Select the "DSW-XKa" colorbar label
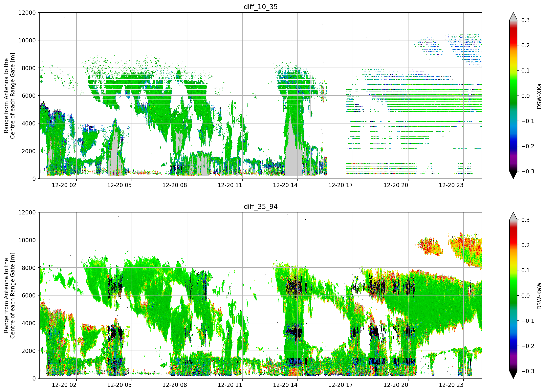Image resolution: width=546 pixels, height=392 pixels. point(539,96)
